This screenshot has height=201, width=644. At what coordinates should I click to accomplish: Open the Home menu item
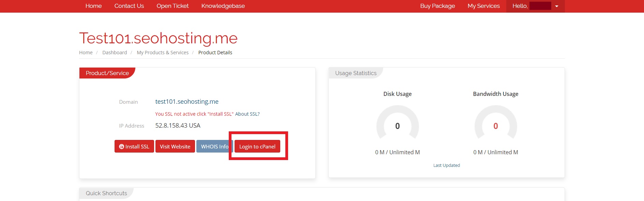pyautogui.click(x=93, y=6)
